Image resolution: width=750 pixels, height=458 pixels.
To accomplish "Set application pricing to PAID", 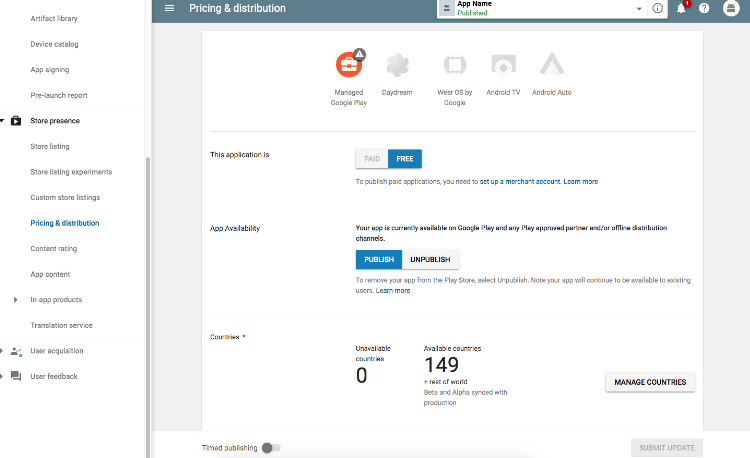I will [x=372, y=158].
